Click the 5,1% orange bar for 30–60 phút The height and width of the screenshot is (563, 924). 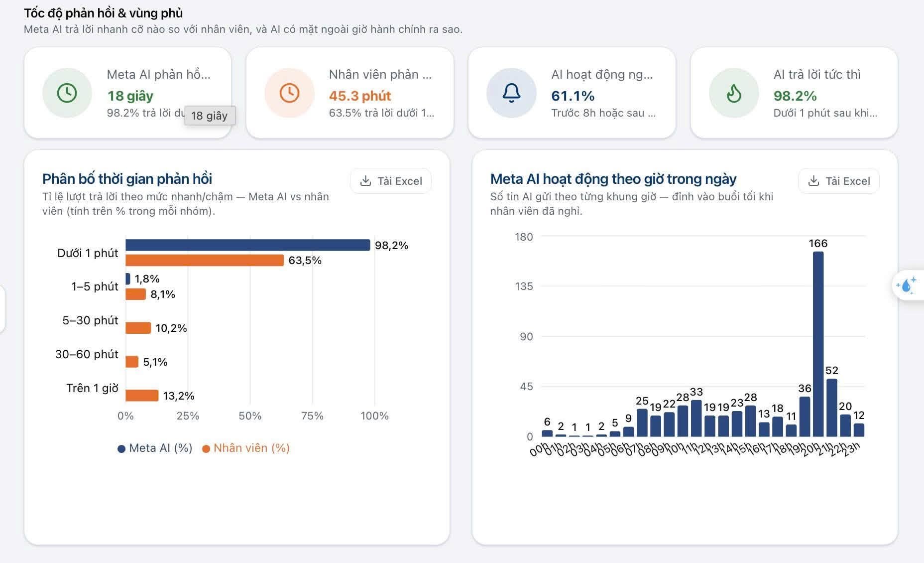click(132, 362)
